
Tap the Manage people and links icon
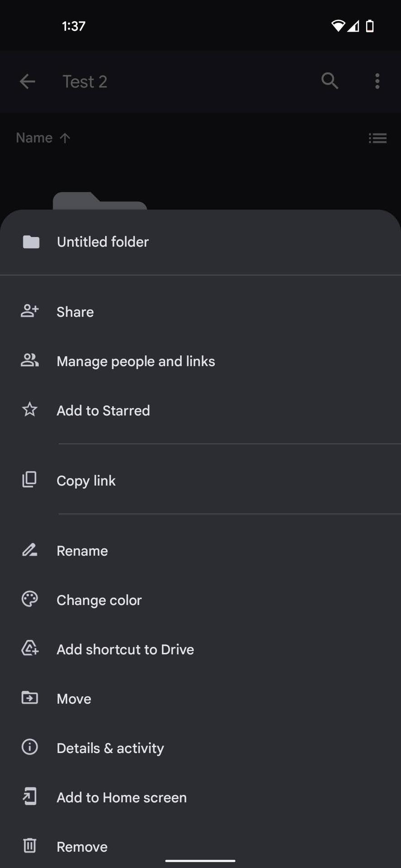[30, 361]
